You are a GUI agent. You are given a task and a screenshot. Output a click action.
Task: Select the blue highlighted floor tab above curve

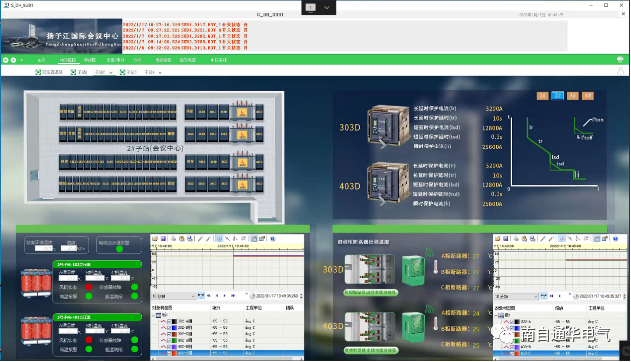pyautogui.click(x=557, y=96)
